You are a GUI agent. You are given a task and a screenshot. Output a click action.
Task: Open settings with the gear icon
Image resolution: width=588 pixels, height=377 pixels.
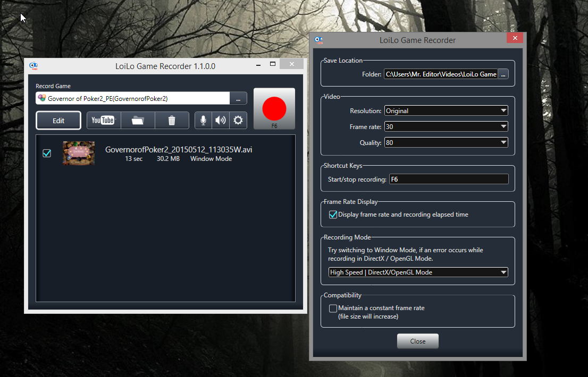pos(238,120)
